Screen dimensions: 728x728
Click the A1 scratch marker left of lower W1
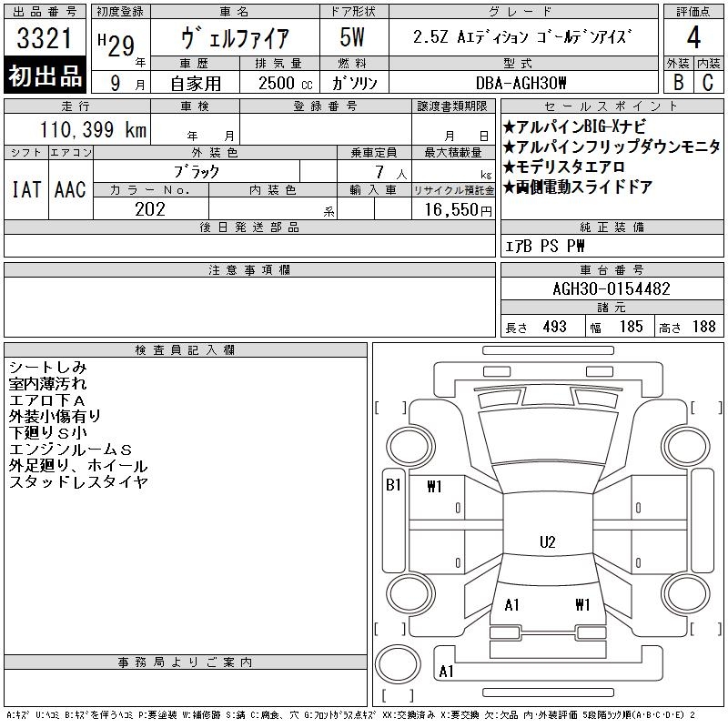point(511,604)
